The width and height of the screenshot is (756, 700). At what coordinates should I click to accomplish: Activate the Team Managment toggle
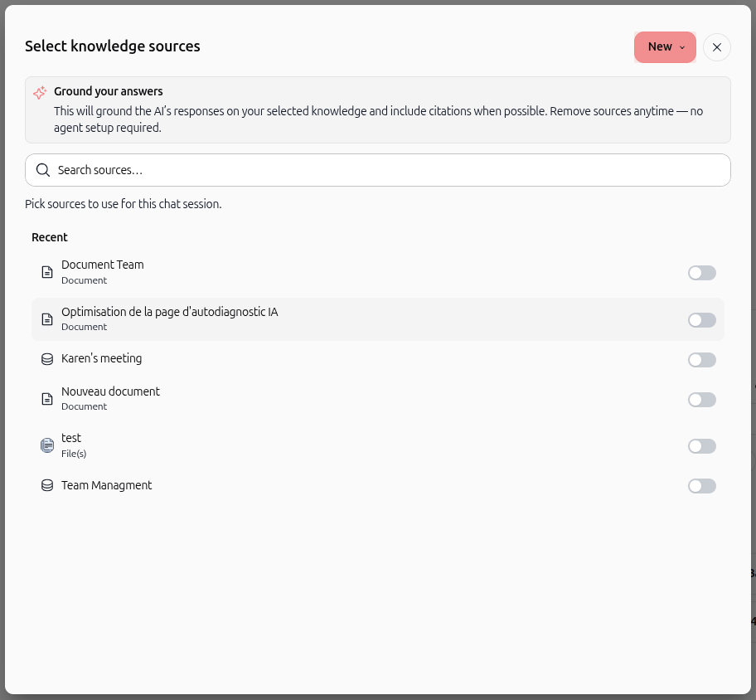click(701, 486)
